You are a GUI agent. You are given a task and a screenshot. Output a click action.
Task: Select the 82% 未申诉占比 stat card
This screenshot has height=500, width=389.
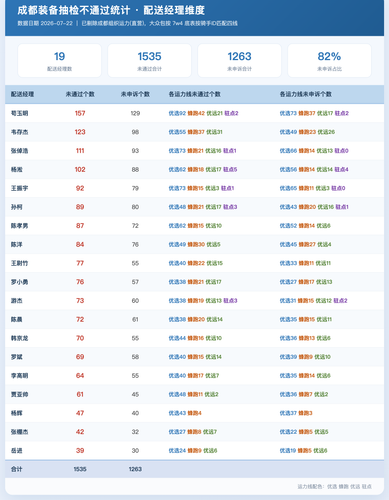pyautogui.click(x=329, y=61)
